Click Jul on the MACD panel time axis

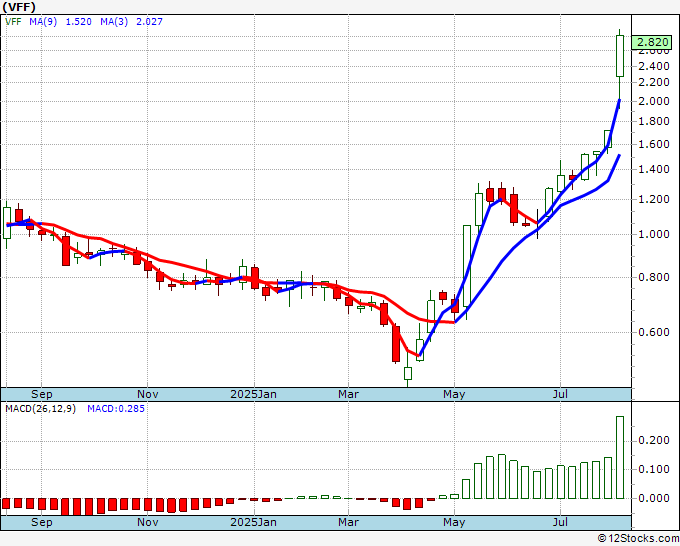560,522
